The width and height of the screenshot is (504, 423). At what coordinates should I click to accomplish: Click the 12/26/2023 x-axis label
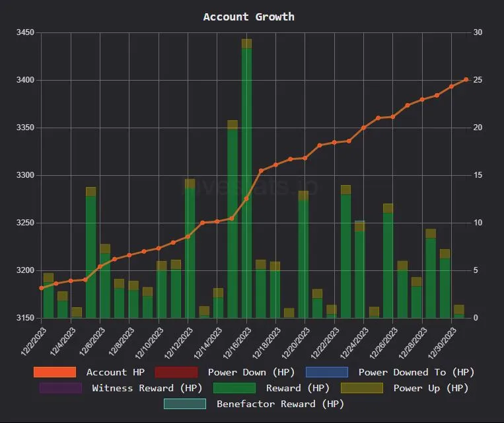coord(384,343)
